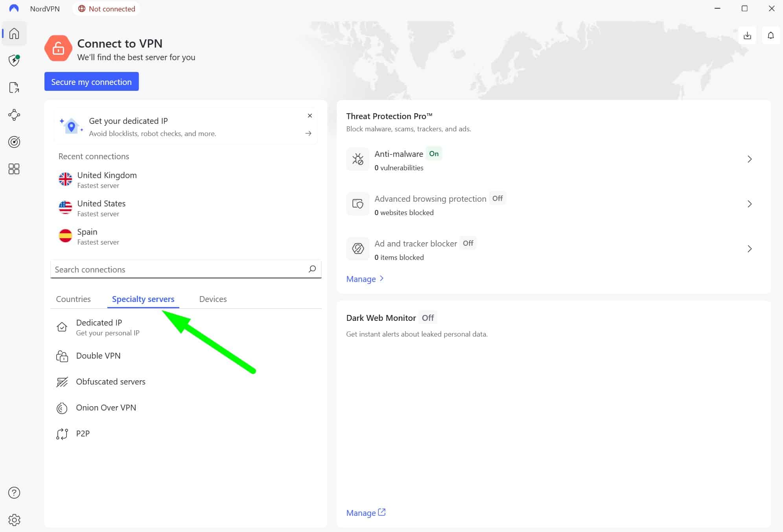Click the Secure my connection button
Viewport: 783px width, 532px height.
click(92, 81)
